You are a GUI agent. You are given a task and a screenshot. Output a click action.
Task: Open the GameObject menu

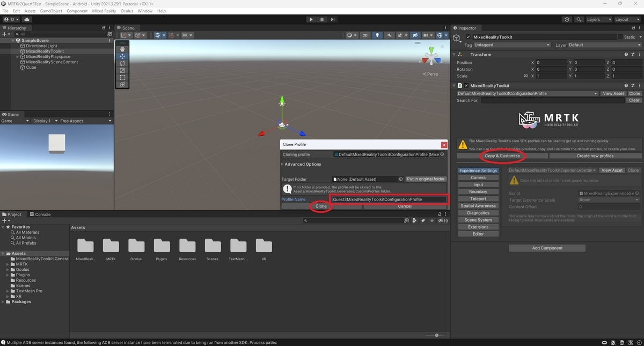pyautogui.click(x=51, y=11)
